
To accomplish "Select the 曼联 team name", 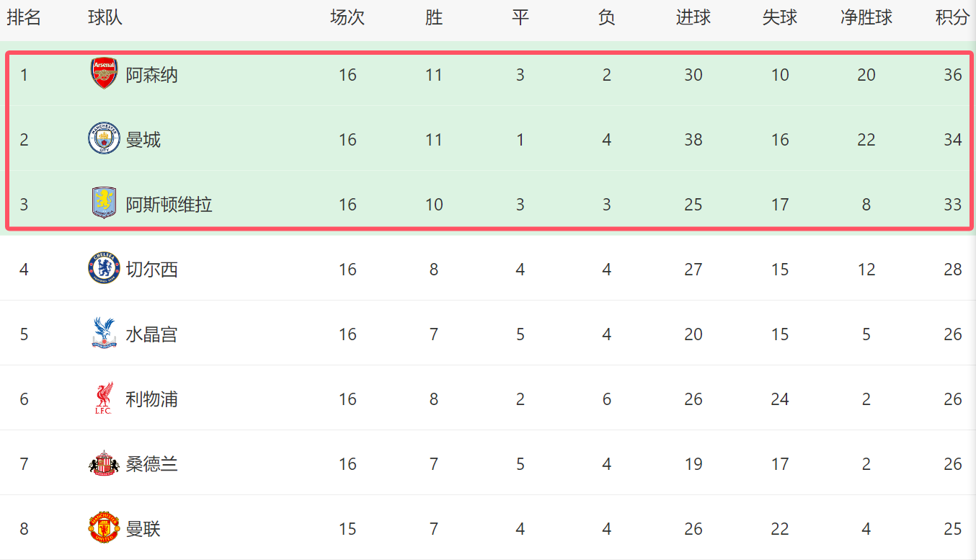I will click(143, 529).
